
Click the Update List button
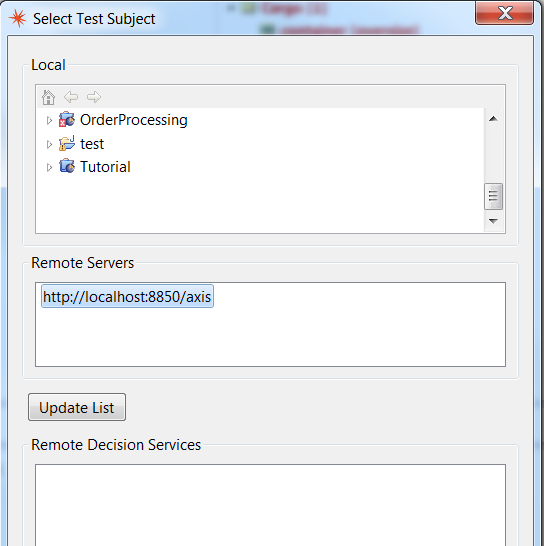[x=77, y=407]
